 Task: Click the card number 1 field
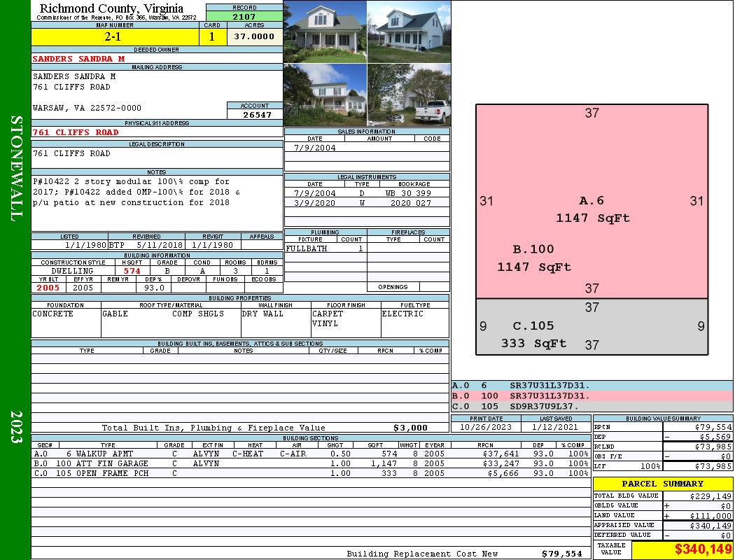coord(212,37)
